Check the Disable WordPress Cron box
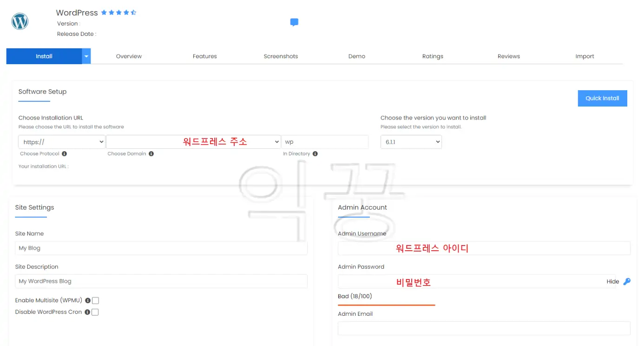This screenshot has height=346, width=644. point(95,312)
